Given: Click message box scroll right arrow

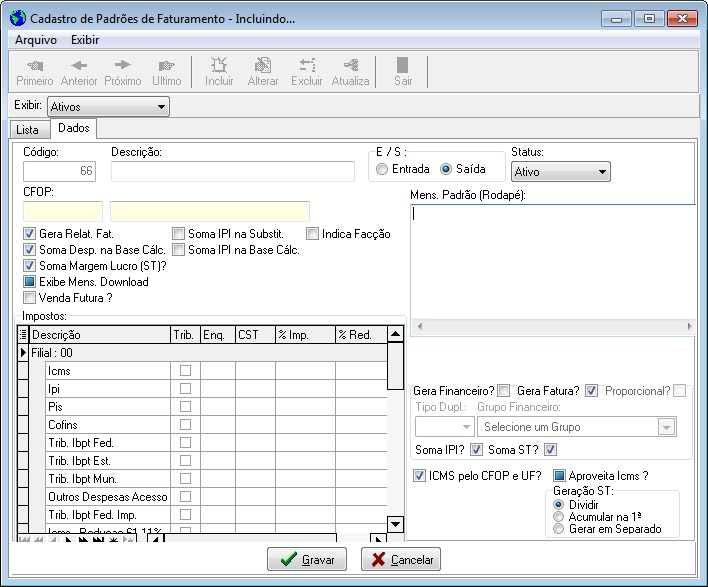Looking at the screenshot, I should 689,326.
